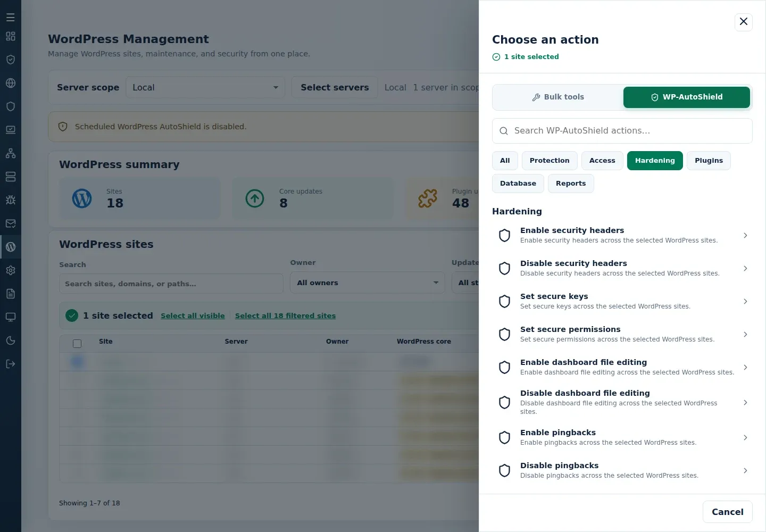Filter actions by Access category
This screenshot has height=532, width=766.
point(602,161)
